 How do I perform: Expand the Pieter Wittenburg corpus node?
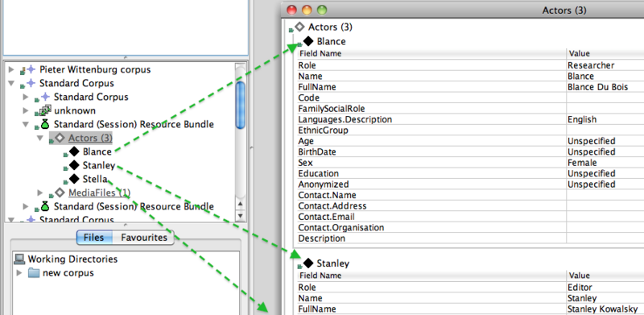pos(11,69)
